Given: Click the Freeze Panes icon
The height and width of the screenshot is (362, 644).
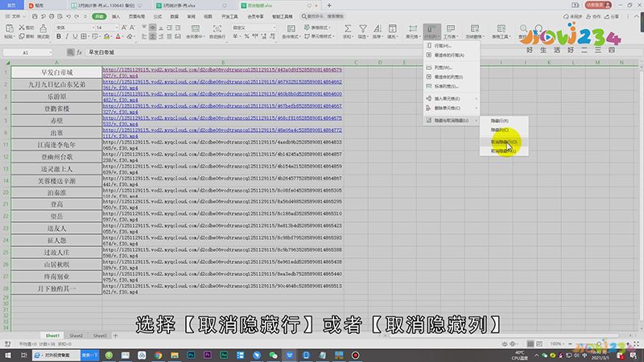Looking at the screenshot, I should coord(475,29).
